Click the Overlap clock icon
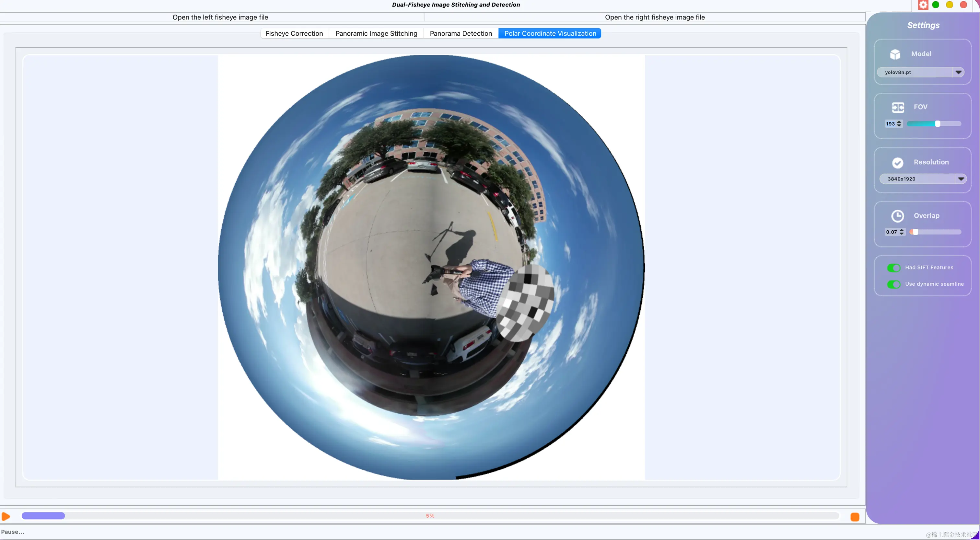980x540 pixels. click(897, 216)
